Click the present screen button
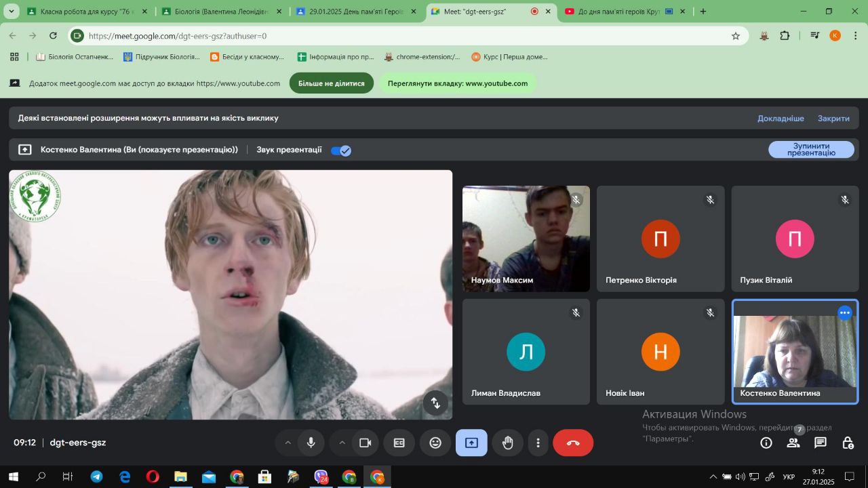Screen dimensions: 868x488 click(x=471, y=443)
